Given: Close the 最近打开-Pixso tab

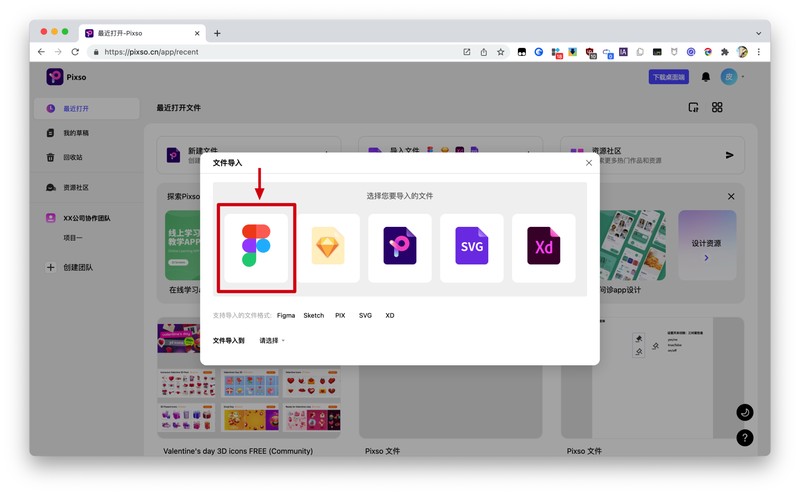Looking at the screenshot, I should tap(197, 33).
